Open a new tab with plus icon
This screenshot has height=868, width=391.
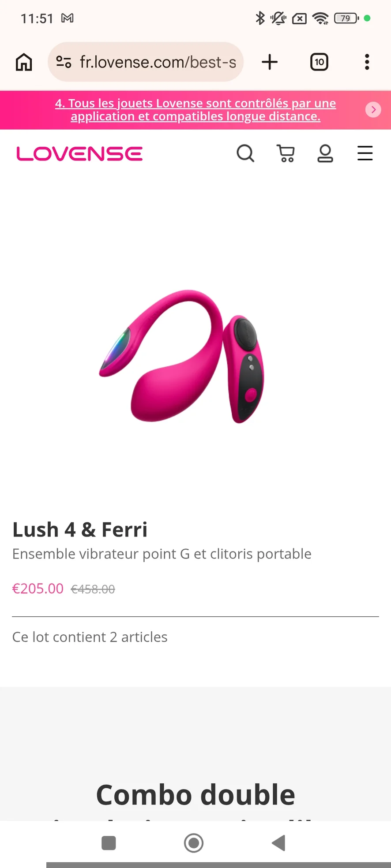[270, 62]
